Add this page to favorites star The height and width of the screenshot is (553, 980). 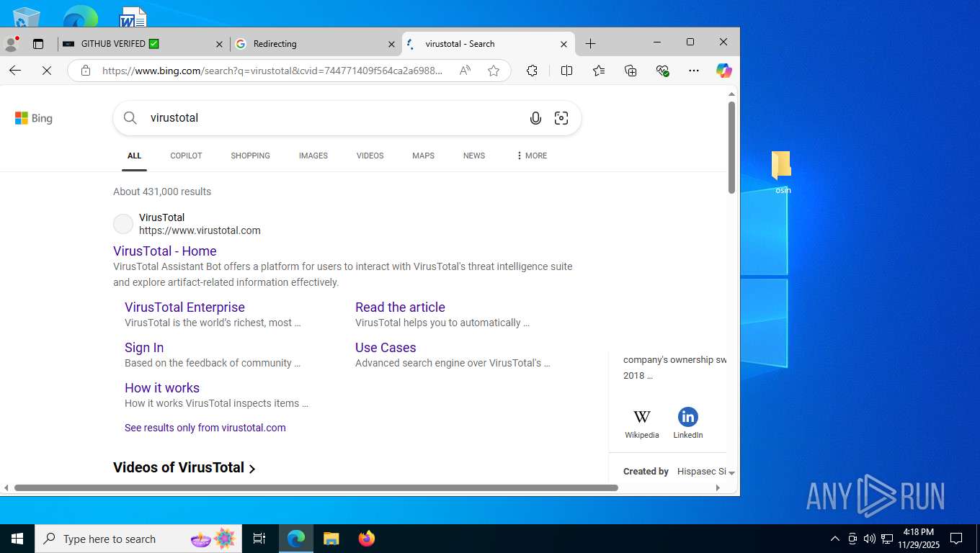pyautogui.click(x=494, y=71)
